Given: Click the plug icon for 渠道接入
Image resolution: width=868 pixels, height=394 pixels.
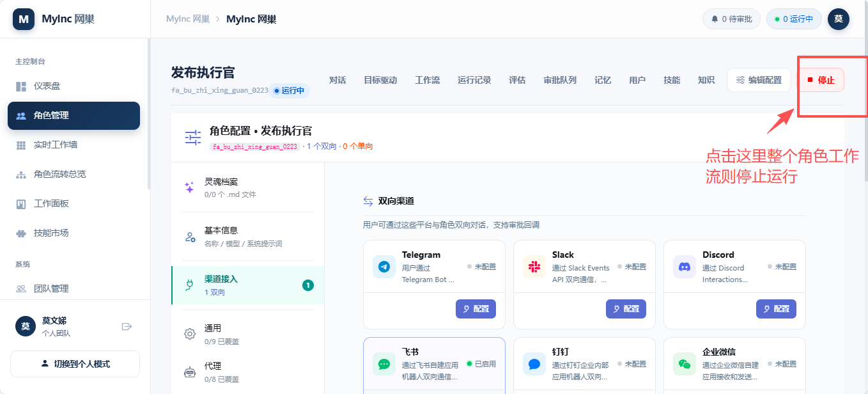Looking at the screenshot, I should pyautogui.click(x=189, y=285).
